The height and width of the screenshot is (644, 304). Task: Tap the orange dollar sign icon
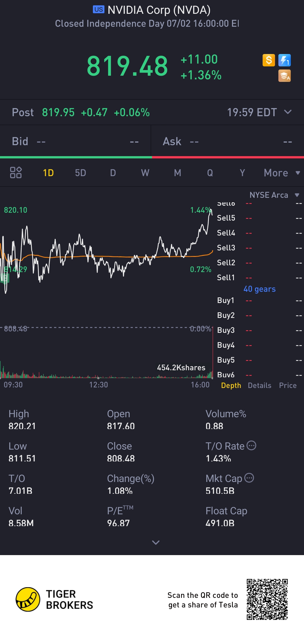point(269,60)
